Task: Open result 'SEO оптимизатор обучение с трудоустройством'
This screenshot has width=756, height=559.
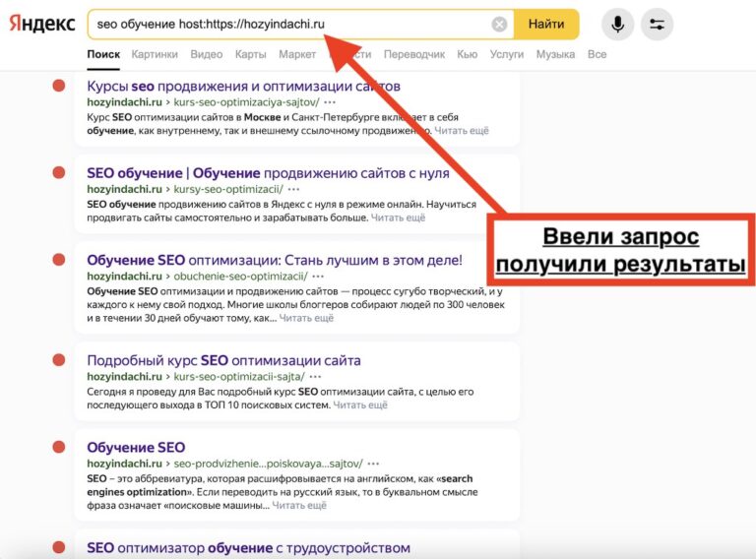Action: [248, 548]
